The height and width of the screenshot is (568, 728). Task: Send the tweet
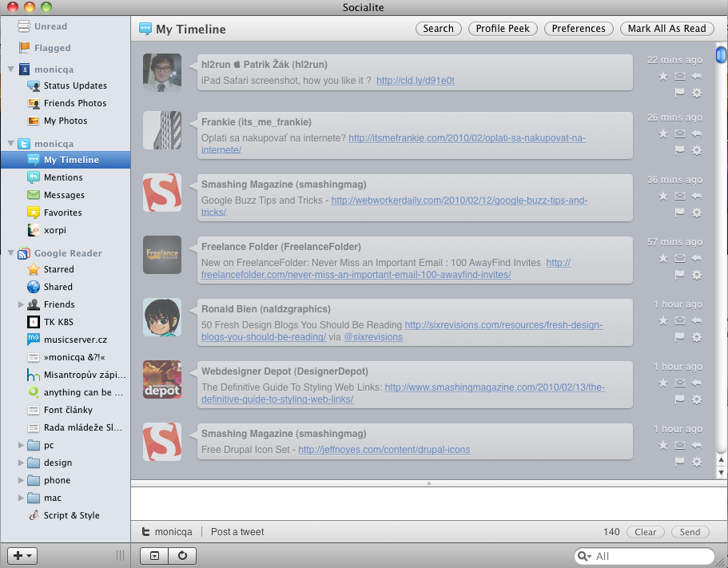[690, 532]
